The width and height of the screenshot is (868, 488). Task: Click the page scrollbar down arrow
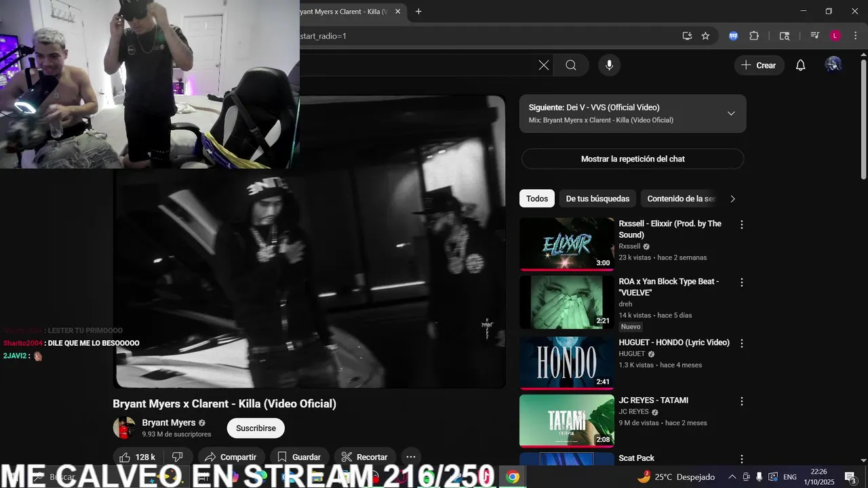863,460
